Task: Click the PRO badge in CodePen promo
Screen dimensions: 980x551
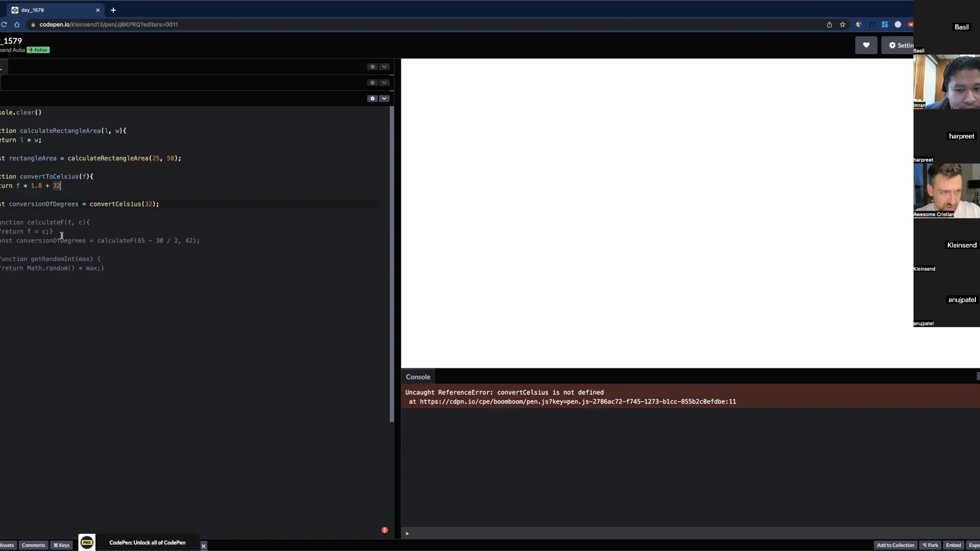Action: [x=87, y=542]
